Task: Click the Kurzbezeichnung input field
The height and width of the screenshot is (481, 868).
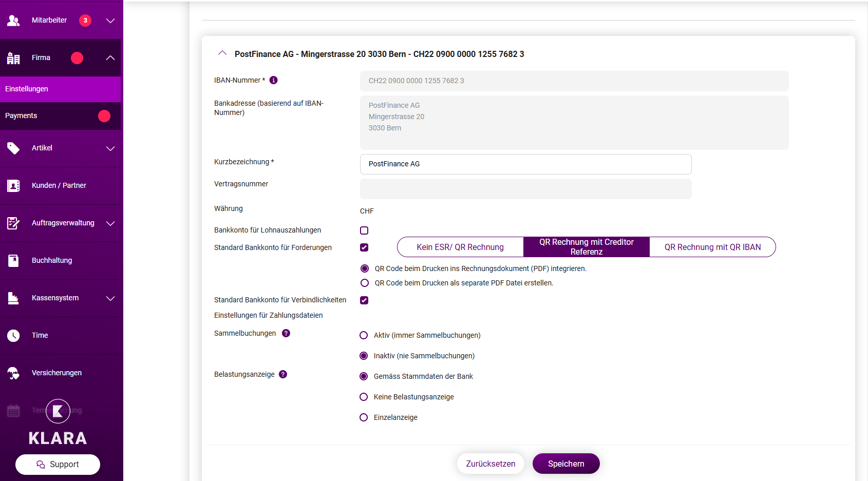Action: coord(526,164)
